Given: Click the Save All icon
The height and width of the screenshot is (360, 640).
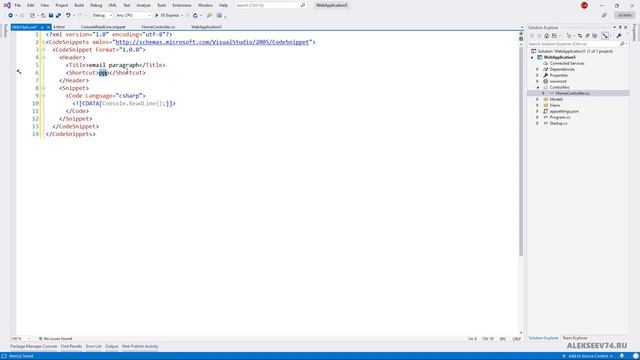Looking at the screenshot, I should click(x=58, y=16).
